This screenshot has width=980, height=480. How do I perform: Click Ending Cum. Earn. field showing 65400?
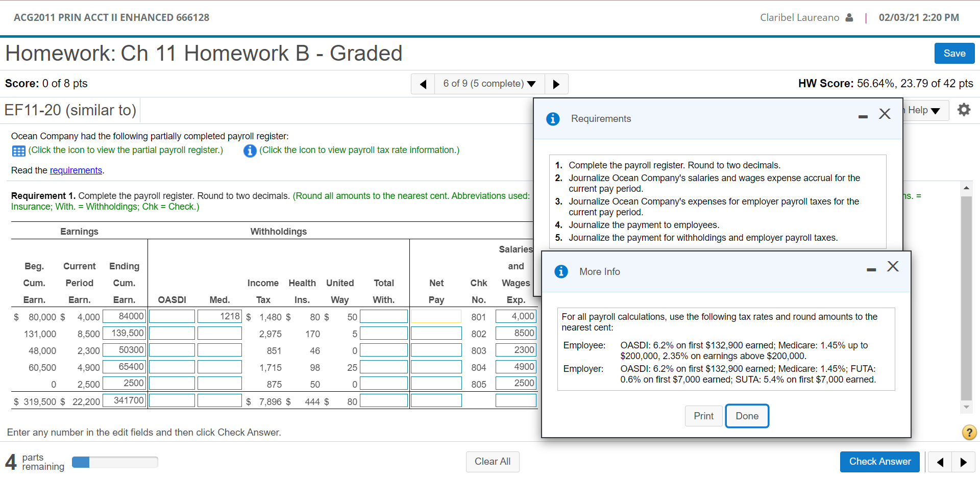tap(124, 367)
